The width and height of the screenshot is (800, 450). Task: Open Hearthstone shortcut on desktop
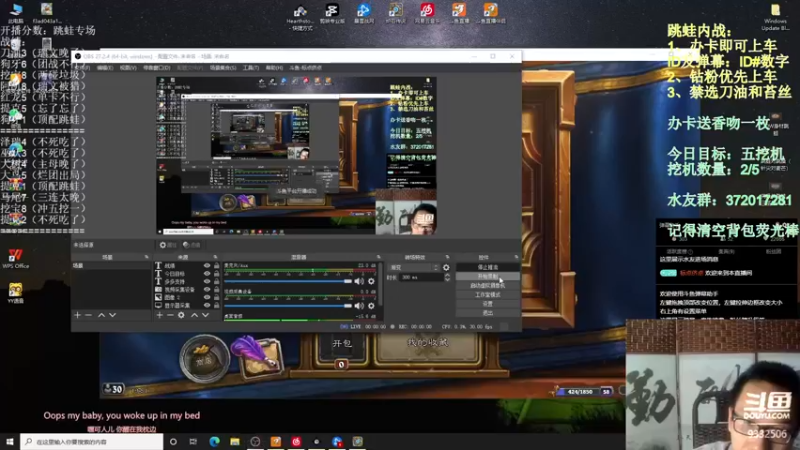click(x=300, y=17)
